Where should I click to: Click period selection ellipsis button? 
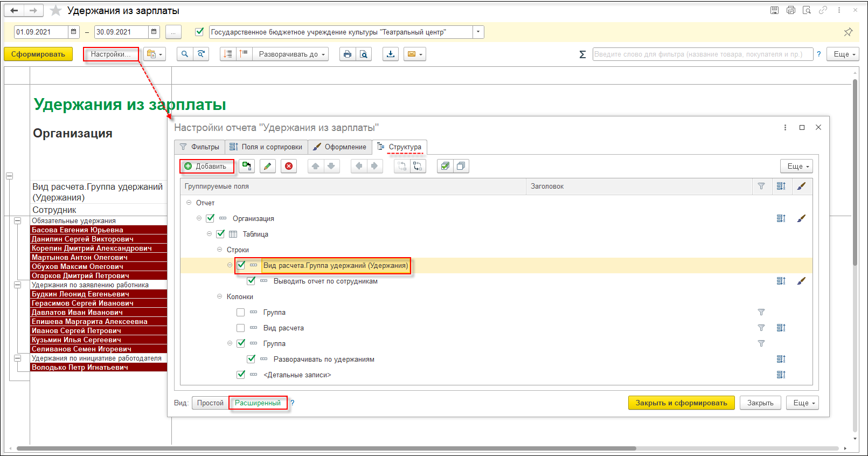coord(173,32)
